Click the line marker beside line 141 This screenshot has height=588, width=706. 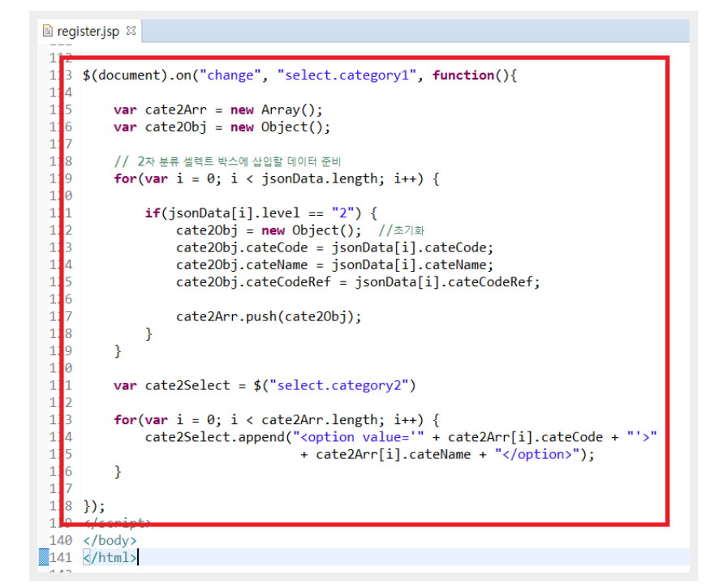[44, 557]
